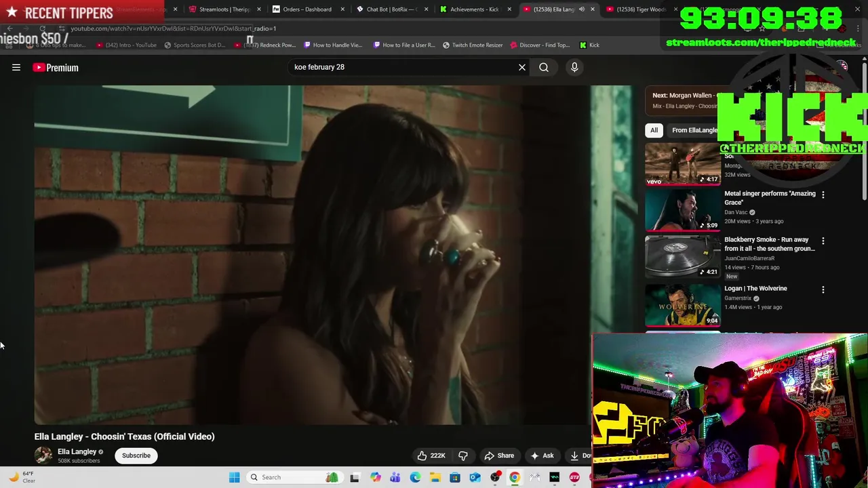The height and width of the screenshot is (488, 868).
Task: Play the Logan Wolverine thumbnail
Action: (682, 305)
